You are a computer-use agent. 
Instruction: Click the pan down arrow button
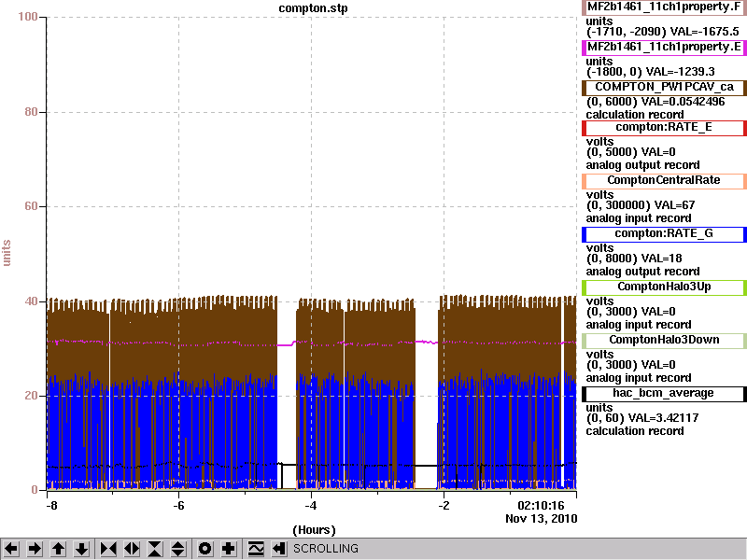pyautogui.click(x=82, y=549)
